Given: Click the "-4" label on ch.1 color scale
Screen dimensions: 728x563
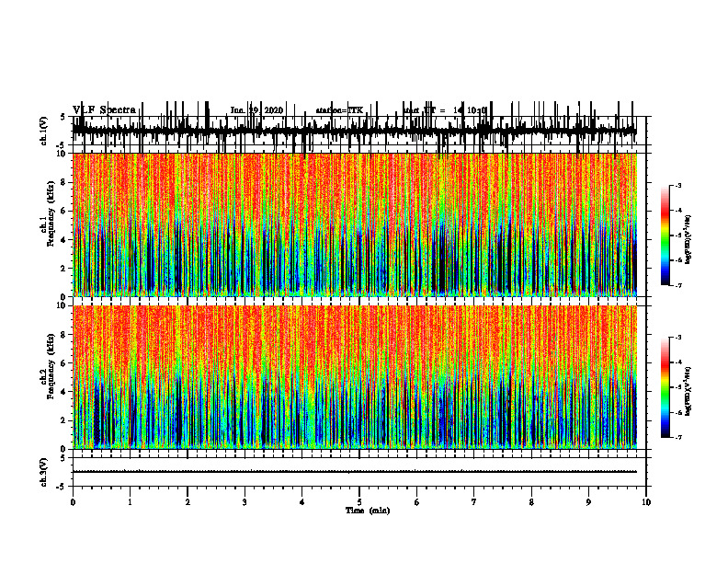Looking at the screenshot, I should (677, 211).
